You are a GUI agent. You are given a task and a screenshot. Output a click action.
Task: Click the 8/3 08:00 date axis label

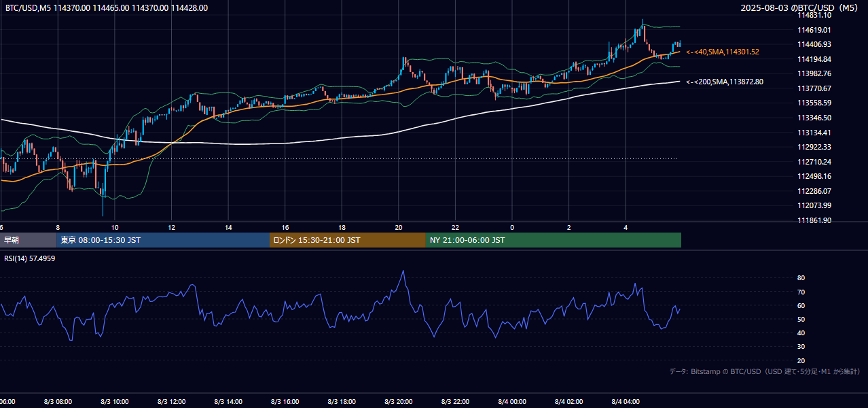(58, 402)
